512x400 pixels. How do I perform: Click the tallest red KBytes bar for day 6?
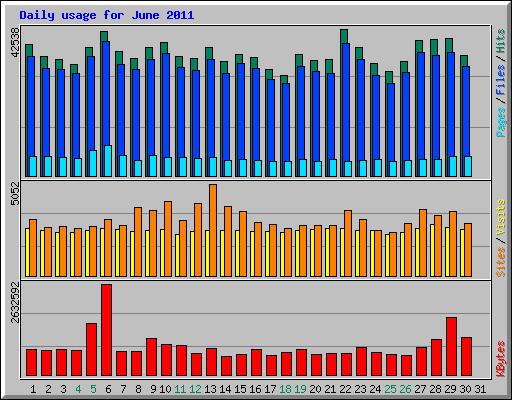[x=107, y=330]
